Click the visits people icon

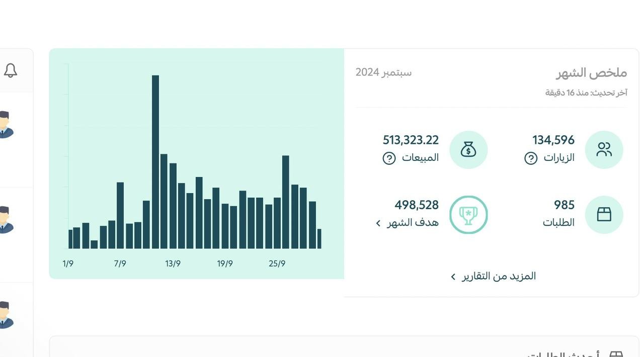point(604,150)
